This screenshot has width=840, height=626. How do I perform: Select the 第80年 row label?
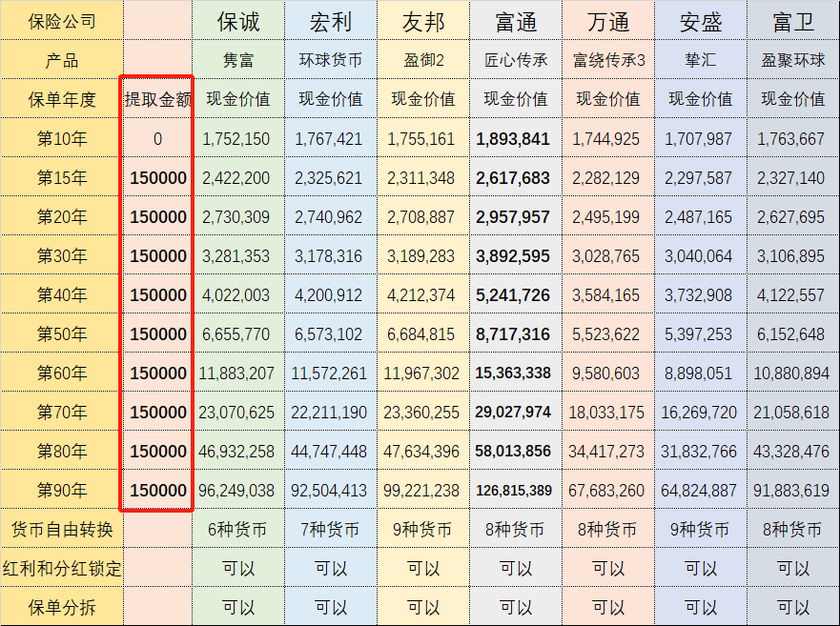tap(62, 451)
